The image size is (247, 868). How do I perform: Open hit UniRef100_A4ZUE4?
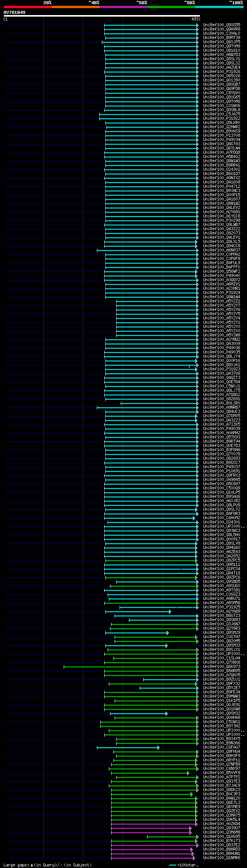222,67
